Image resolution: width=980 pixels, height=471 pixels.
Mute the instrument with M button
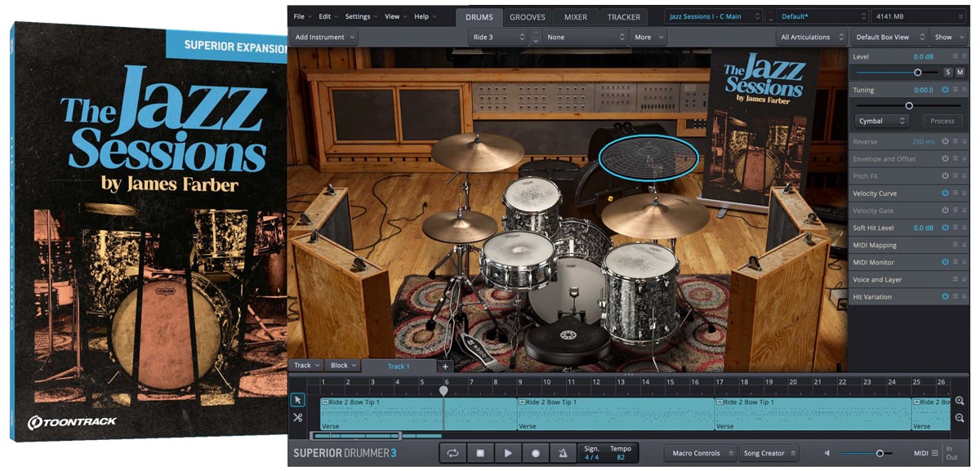click(960, 72)
